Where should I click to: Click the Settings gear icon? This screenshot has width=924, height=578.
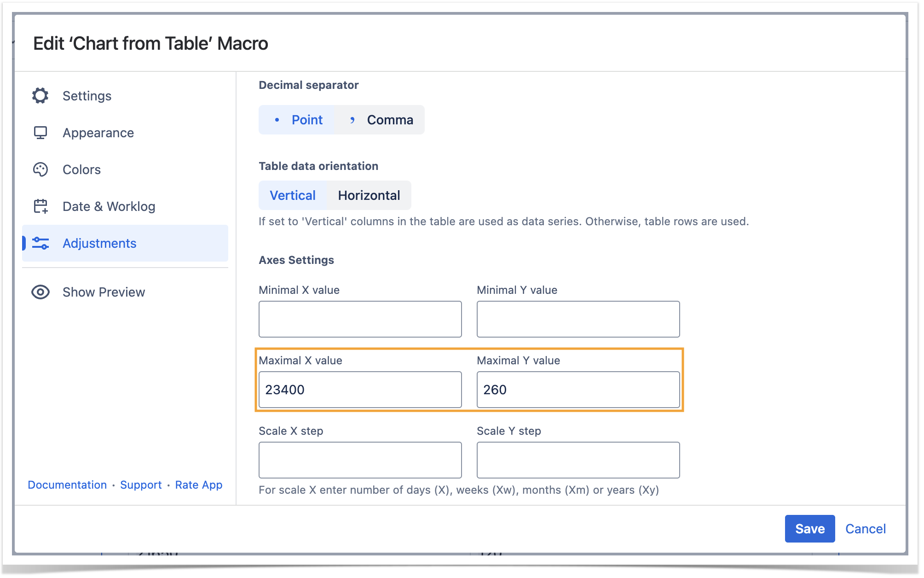click(x=40, y=96)
